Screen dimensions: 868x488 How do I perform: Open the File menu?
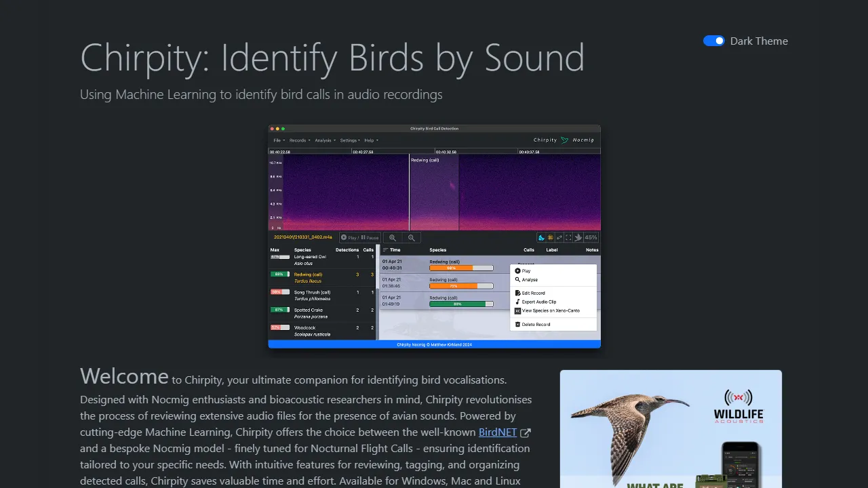[277, 140]
